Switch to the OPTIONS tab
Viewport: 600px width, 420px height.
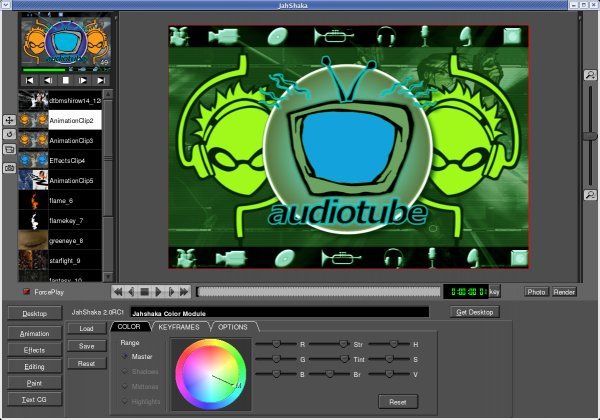pos(233,327)
